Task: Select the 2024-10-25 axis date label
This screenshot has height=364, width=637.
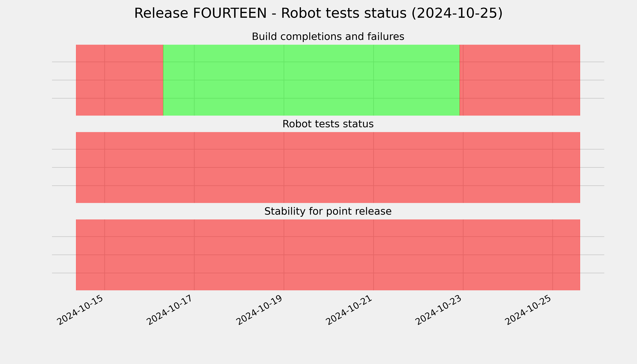Action: [528, 310]
